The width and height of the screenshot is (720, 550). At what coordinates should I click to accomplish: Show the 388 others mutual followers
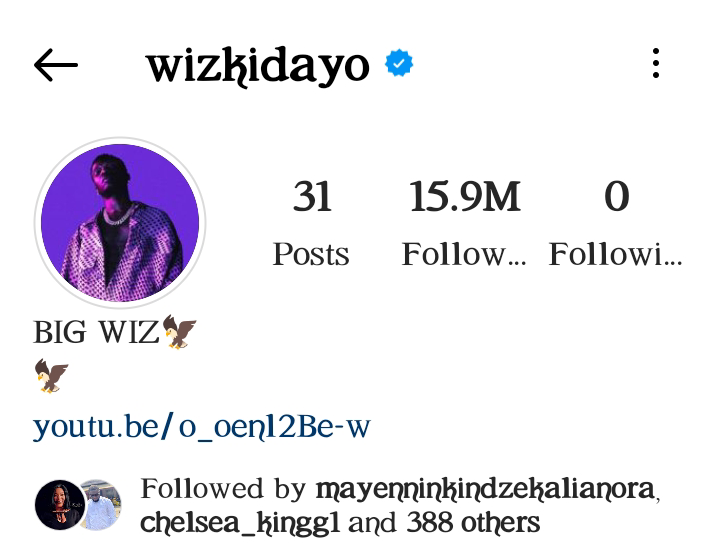coord(473,522)
